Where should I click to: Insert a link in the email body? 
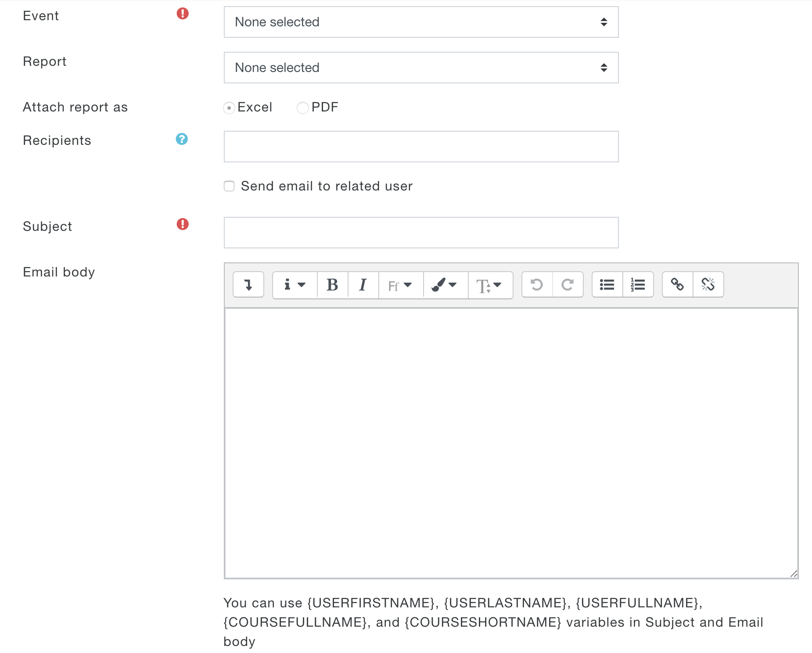point(678,285)
